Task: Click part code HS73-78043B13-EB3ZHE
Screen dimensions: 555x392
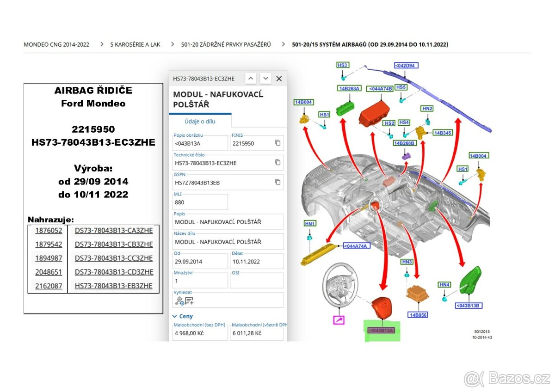Action: [114, 286]
